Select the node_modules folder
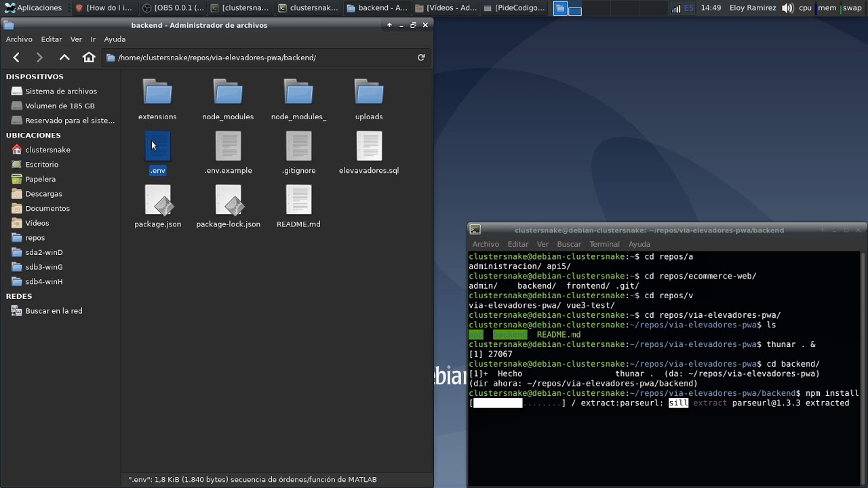This screenshot has height=488, width=868. click(228, 99)
